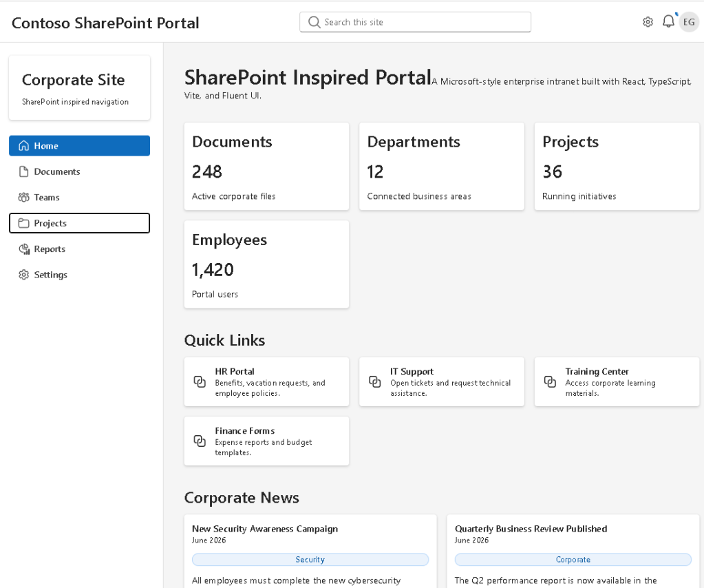
Task: Click the Teams people icon in sidebar
Action: click(24, 197)
